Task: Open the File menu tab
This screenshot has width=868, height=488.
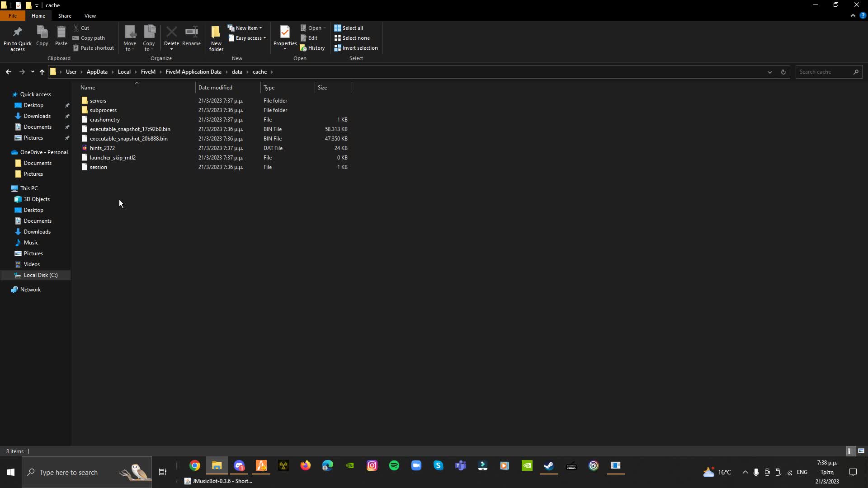Action: (x=13, y=16)
